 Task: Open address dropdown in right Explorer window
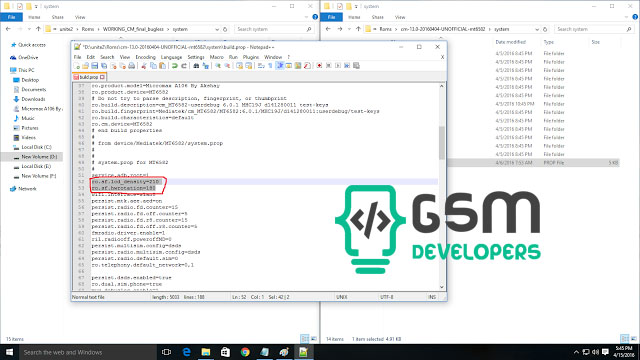(x=537, y=29)
